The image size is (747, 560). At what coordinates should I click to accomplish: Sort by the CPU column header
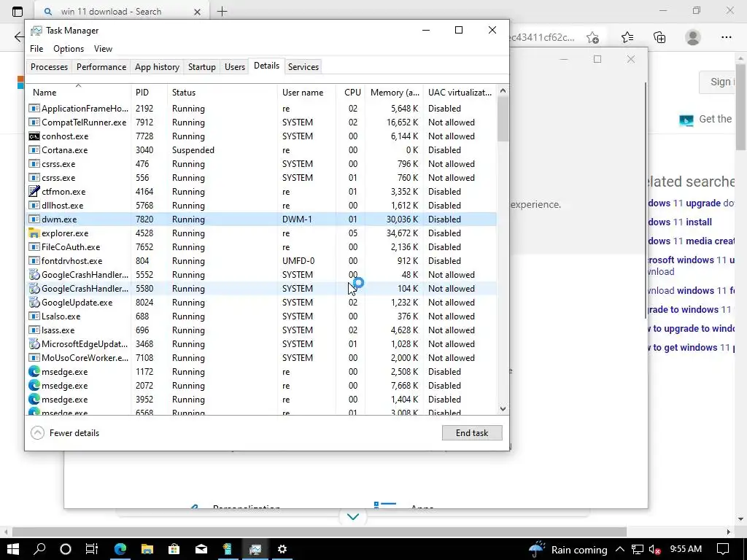[x=351, y=93]
